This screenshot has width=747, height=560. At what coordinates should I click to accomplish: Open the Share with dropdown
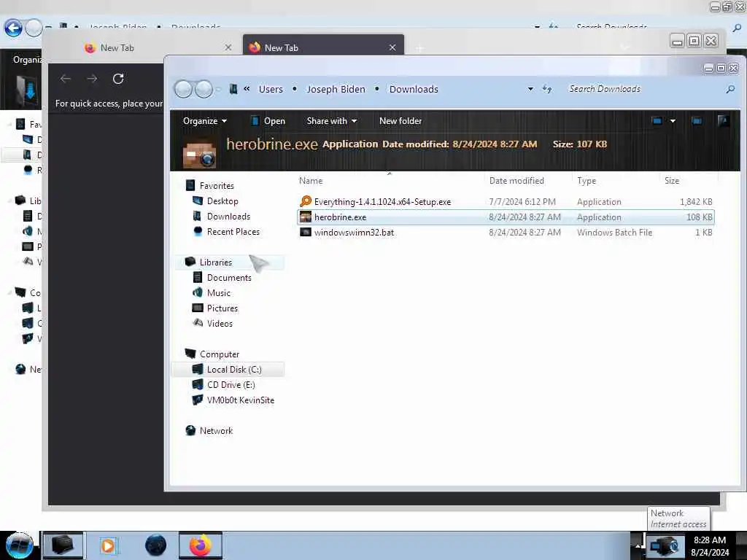(x=332, y=121)
